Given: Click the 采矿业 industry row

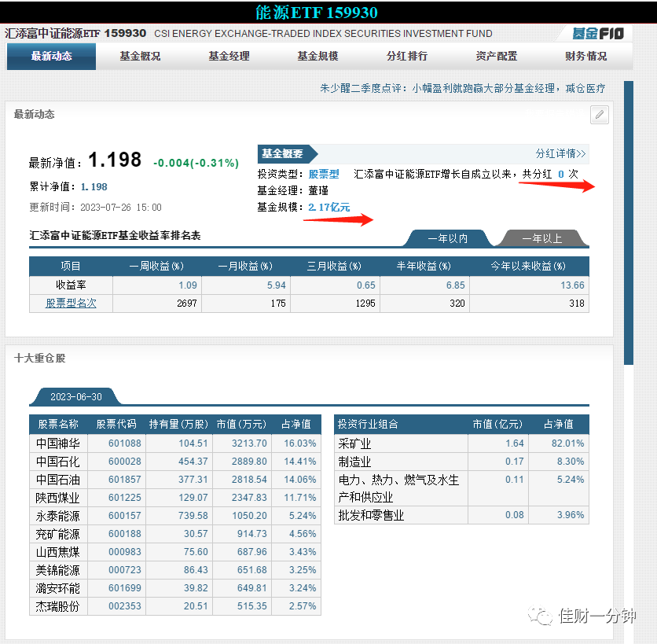Looking at the screenshot, I should [x=461, y=443].
